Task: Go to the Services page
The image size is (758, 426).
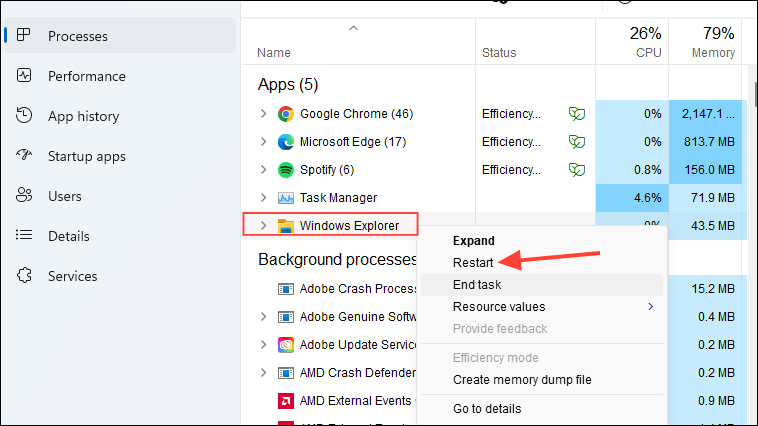Action: tap(73, 276)
